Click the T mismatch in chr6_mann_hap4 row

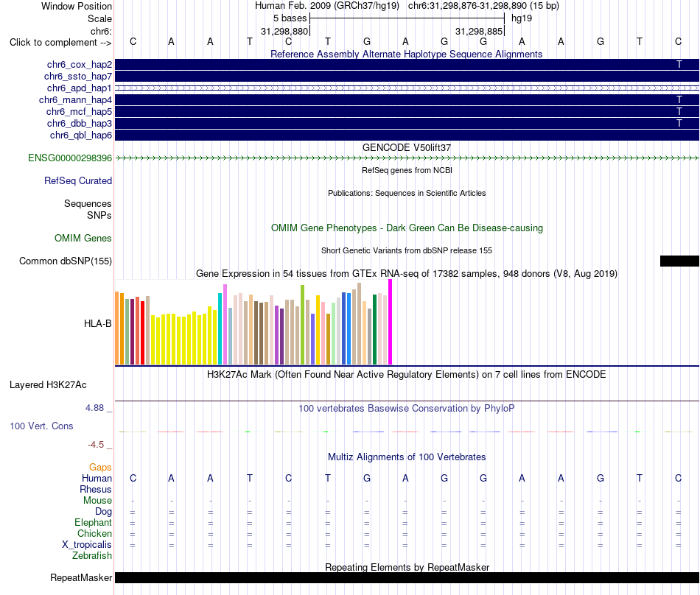coord(679,100)
